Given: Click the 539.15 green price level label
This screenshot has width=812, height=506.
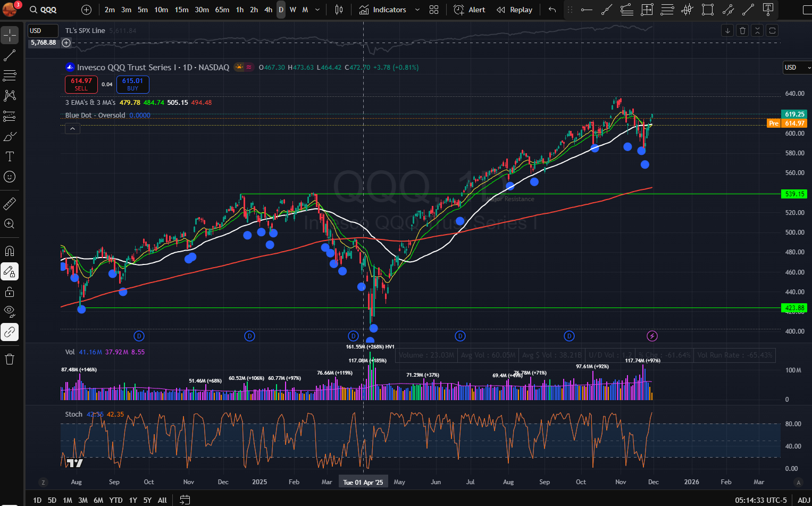Looking at the screenshot, I should point(794,194).
